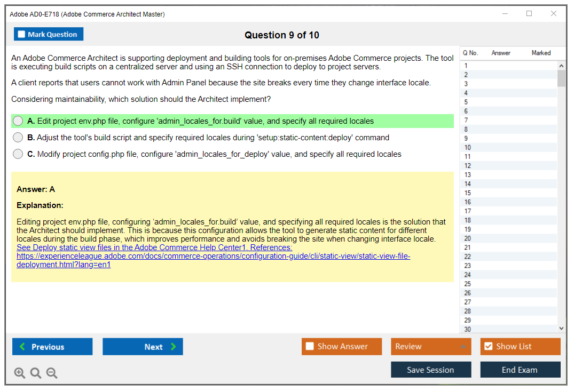Open the Deploy static view files link
The width and height of the screenshot is (574, 392).
[154, 247]
